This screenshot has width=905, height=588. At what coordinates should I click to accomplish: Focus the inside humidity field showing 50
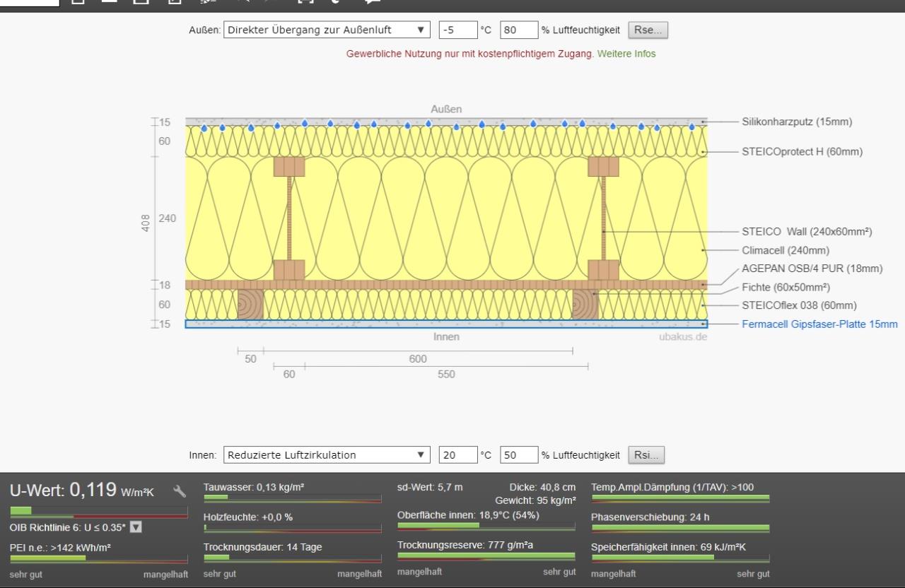tap(518, 455)
